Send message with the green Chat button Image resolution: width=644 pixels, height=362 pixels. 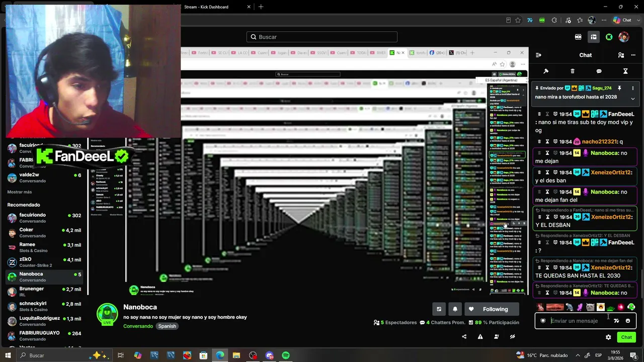pos(626,337)
